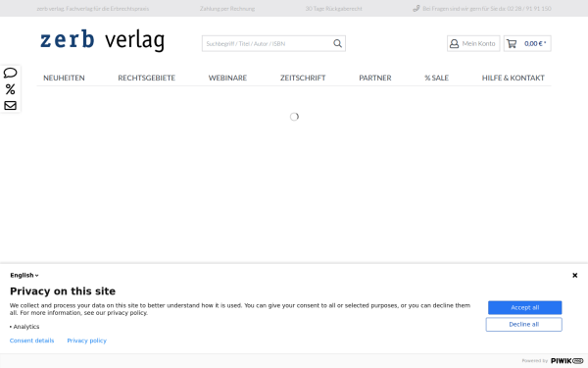Viewport: 588px width, 368px height.
Task: Click the zerb verlag logo
Action: click(x=102, y=40)
